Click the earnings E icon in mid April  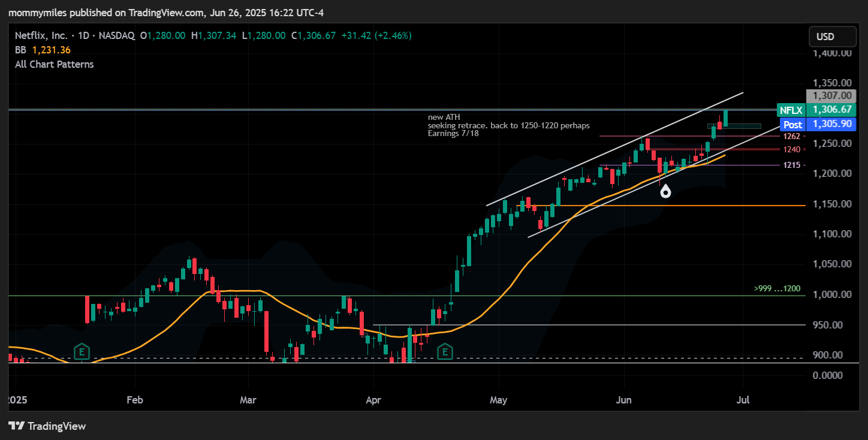coord(444,351)
